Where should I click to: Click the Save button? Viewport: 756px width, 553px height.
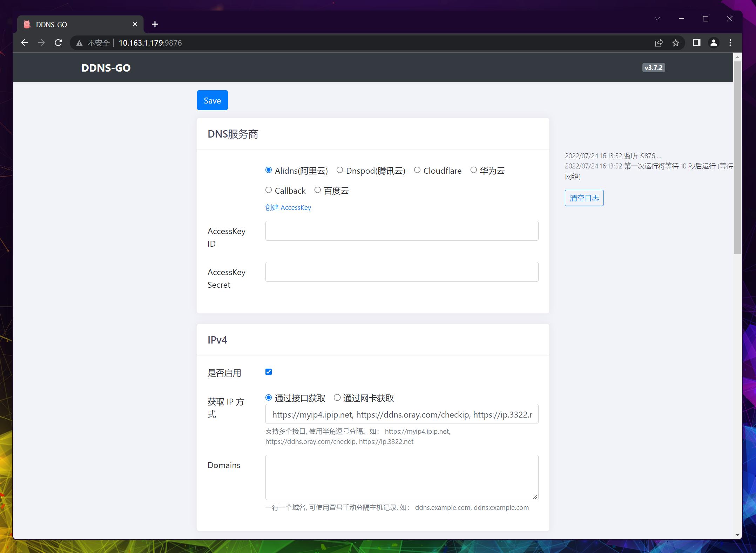point(212,100)
